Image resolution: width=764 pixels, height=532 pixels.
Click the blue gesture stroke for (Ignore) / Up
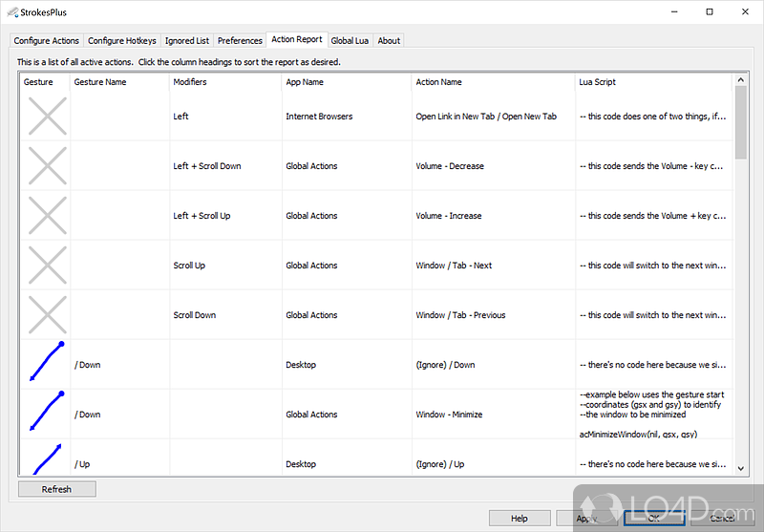point(47,458)
